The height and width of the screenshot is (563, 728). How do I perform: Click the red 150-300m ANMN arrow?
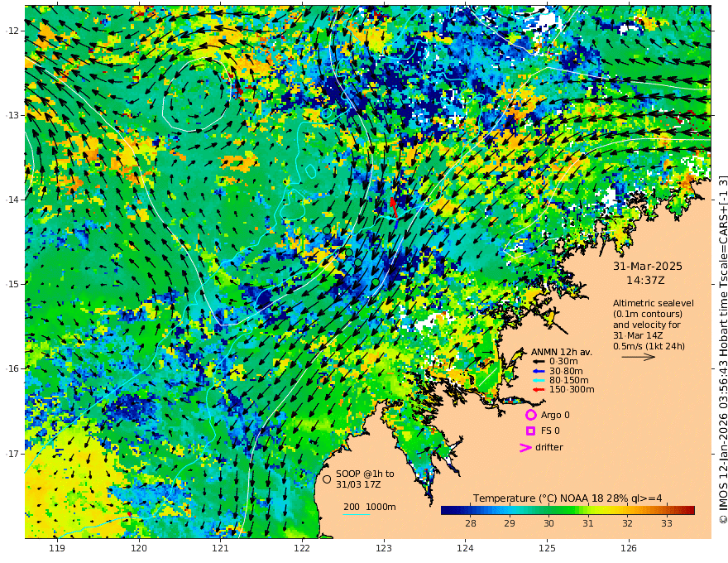tap(539, 389)
